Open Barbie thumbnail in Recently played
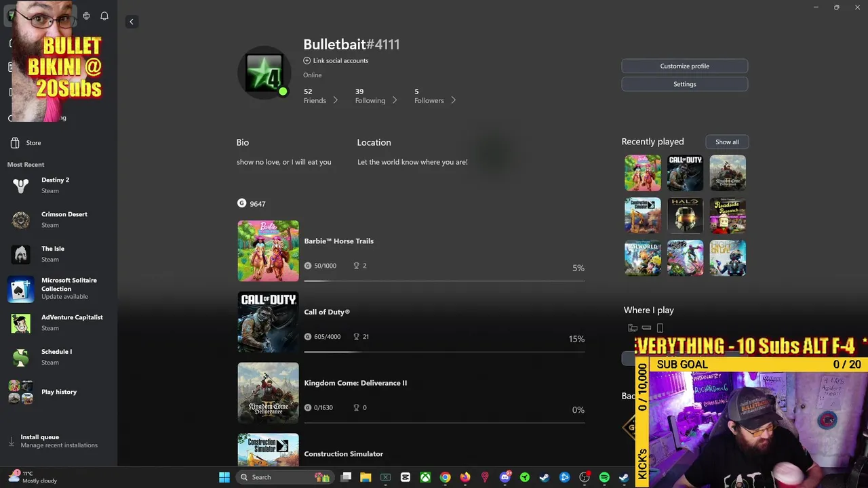Viewport: 868px width, 488px height. (x=642, y=173)
